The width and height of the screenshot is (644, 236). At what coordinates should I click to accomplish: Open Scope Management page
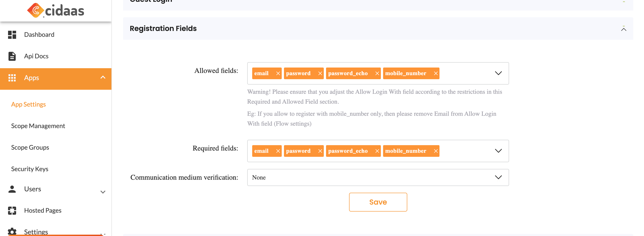[38, 126]
